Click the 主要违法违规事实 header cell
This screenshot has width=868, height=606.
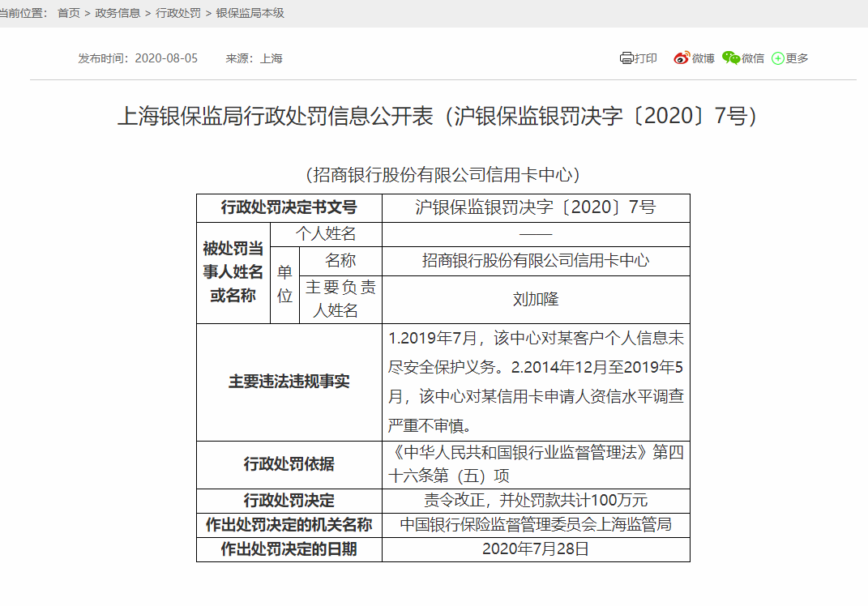point(289,382)
